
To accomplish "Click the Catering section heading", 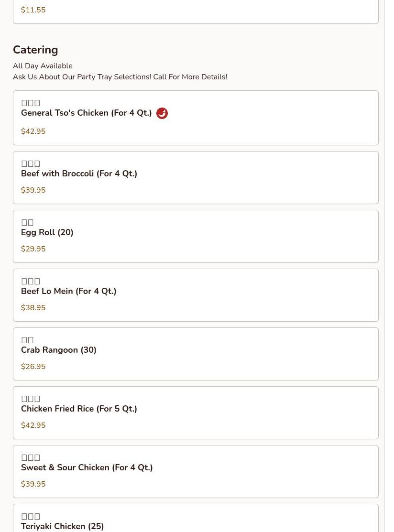I will [35, 50].
